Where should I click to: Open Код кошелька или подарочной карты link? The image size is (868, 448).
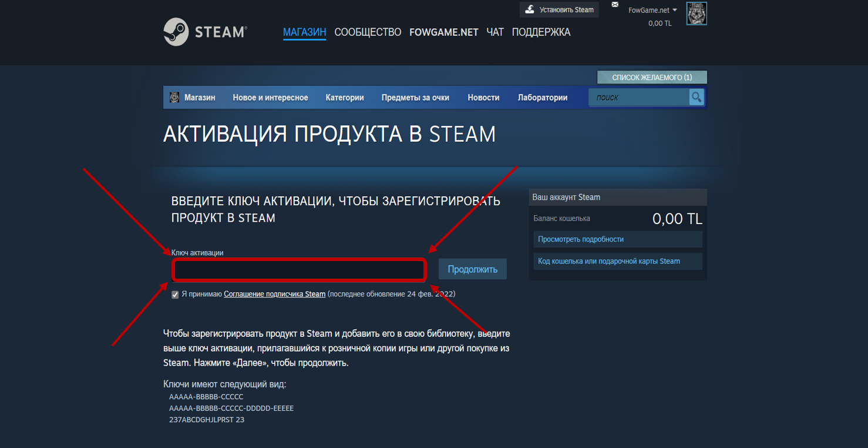tap(608, 261)
